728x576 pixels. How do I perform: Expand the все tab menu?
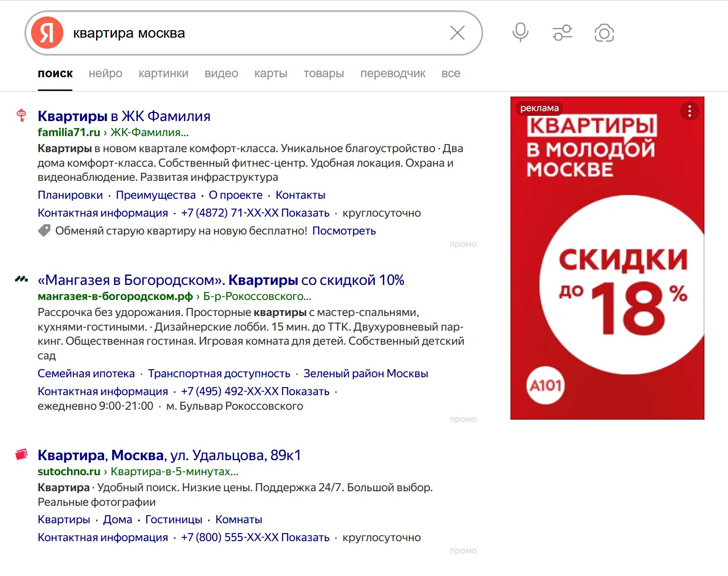click(451, 73)
